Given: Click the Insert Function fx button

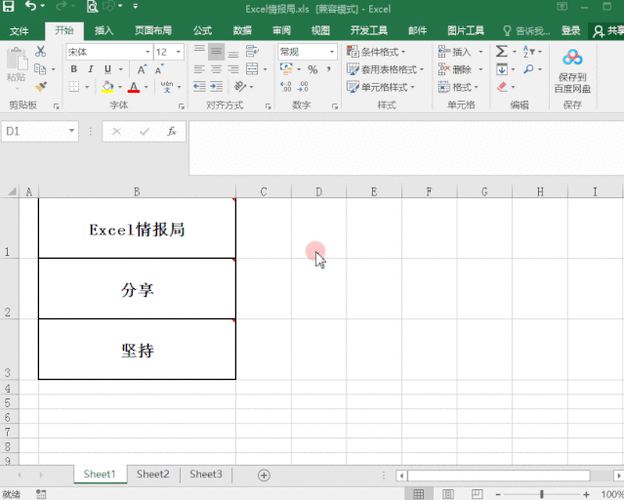Looking at the screenshot, I should (x=172, y=131).
